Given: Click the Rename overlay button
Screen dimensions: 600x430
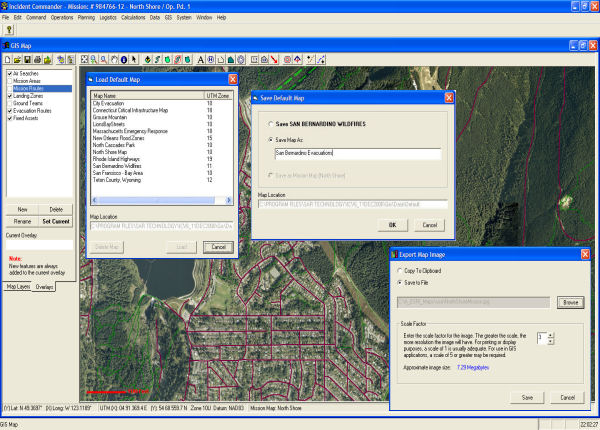Looking at the screenshot, I should pyautogui.click(x=22, y=222).
